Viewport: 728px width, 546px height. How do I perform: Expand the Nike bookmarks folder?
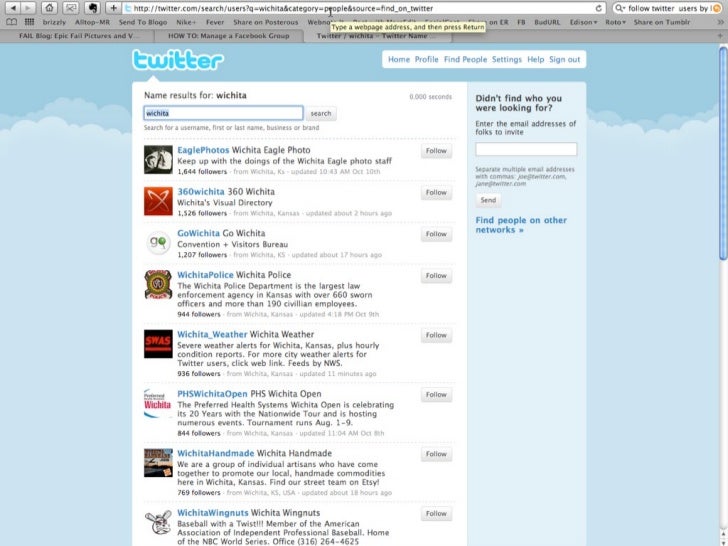pyautogui.click(x=186, y=22)
